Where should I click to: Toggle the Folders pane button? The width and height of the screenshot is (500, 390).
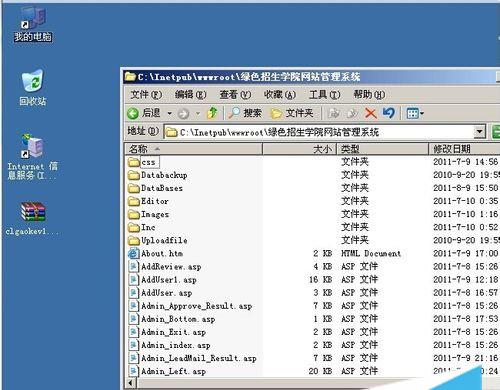tap(292, 113)
